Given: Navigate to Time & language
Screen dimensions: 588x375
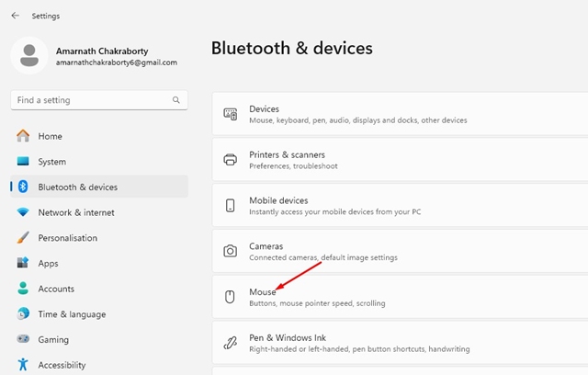Looking at the screenshot, I should coord(71,314).
